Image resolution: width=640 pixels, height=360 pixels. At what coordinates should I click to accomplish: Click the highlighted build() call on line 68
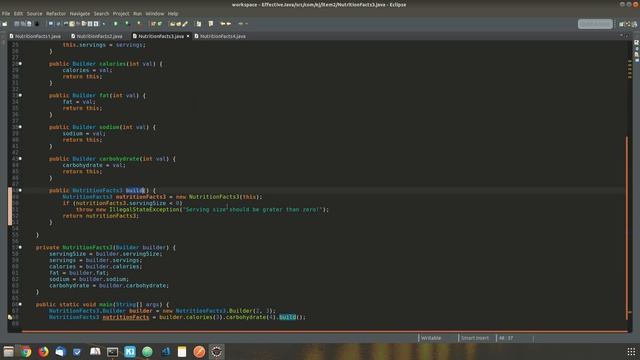[x=287, y=317]
